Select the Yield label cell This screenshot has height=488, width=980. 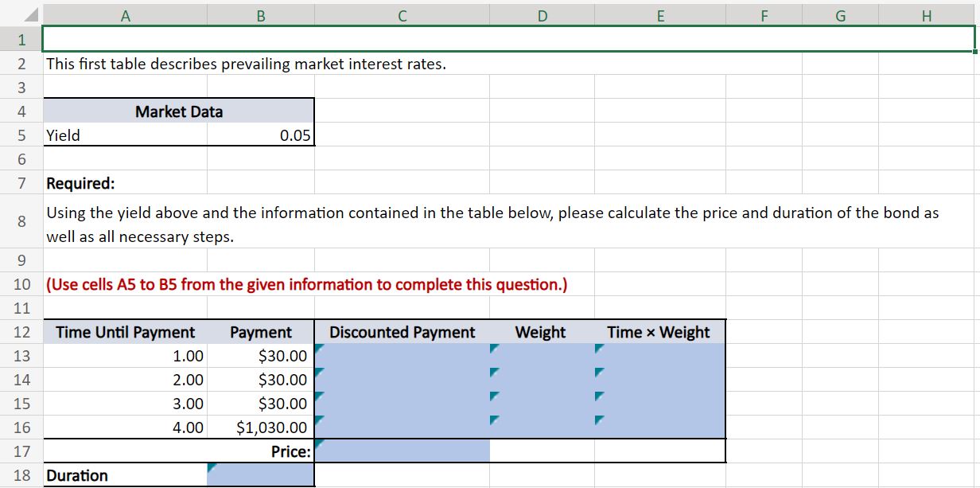[125, 135]
